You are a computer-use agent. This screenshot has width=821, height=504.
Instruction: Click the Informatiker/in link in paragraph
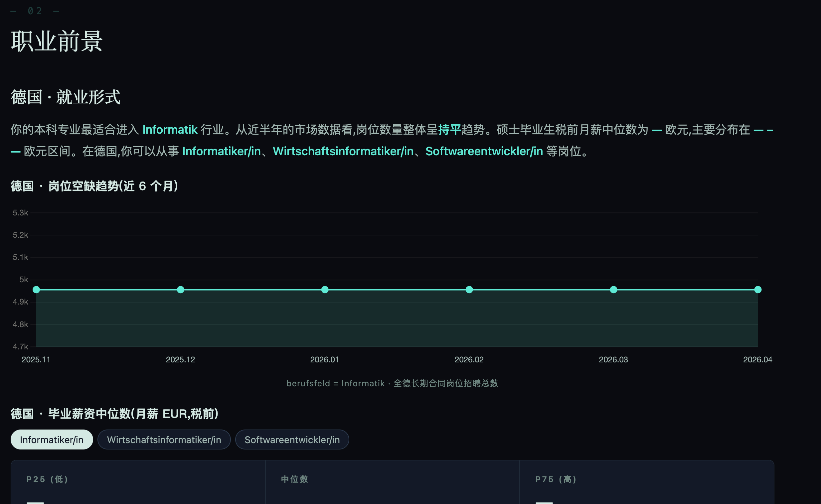(222, 151)
